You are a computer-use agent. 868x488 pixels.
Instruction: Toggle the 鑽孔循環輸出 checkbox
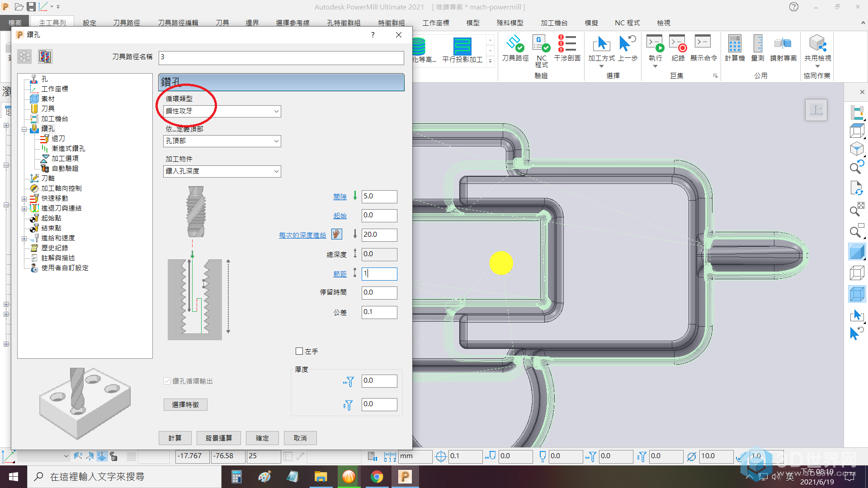point(167,381)
